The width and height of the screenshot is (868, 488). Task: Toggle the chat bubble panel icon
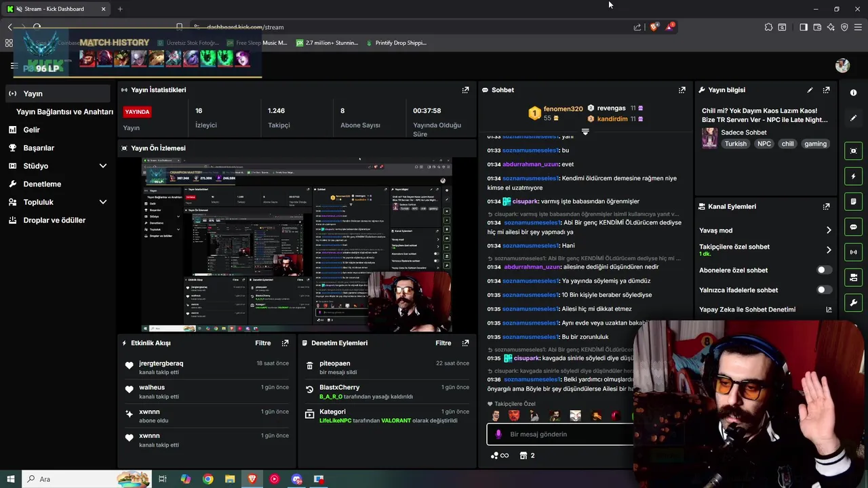coord(853,227)
